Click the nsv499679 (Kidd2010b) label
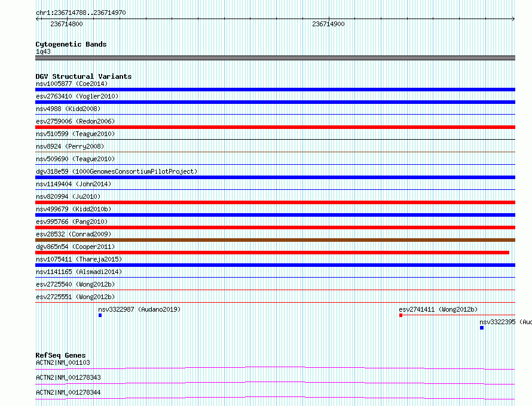The height and width of the screenshot is (406, 532). (74, 209)
